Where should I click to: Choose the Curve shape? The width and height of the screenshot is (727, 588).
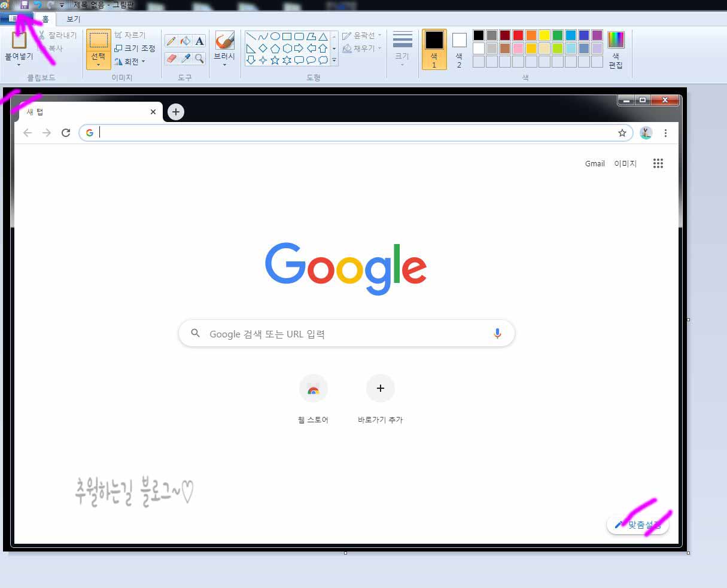click(263, 36)
